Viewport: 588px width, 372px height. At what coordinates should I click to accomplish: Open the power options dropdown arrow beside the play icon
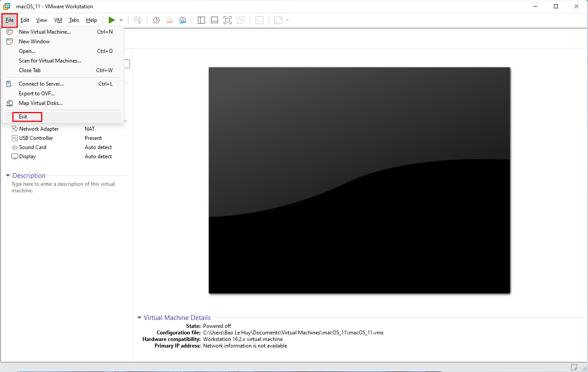121,20
